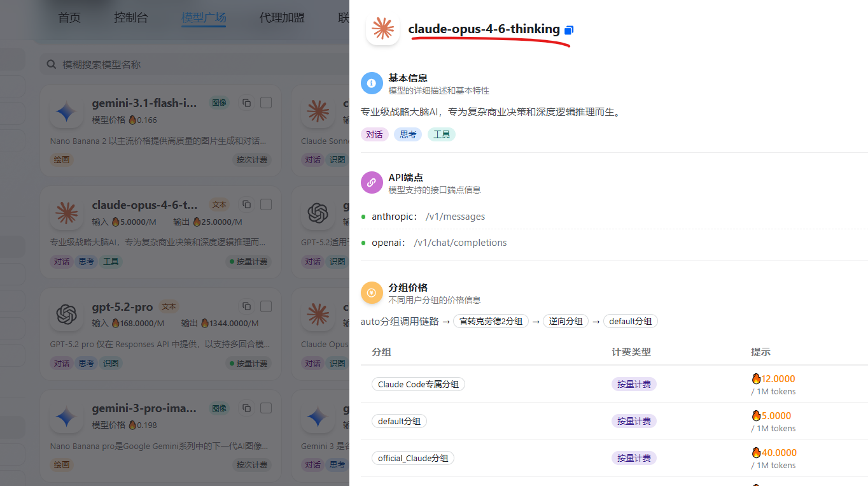
Task: Click the Gemini logo on gemini-3-pro-ima... card
Action: click(66, 417)
